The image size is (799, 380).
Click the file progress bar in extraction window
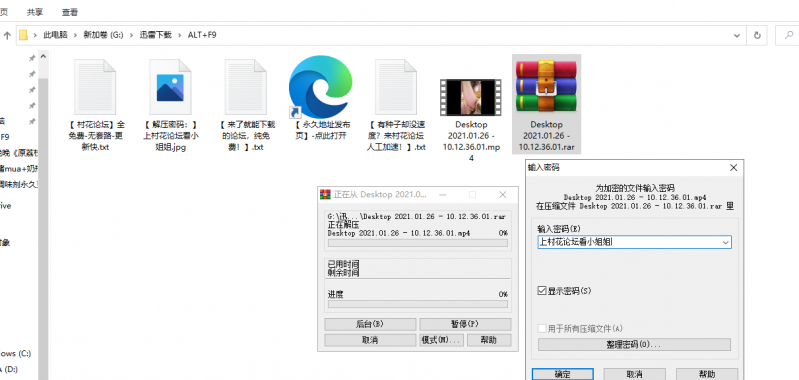(x=417, y=243)
